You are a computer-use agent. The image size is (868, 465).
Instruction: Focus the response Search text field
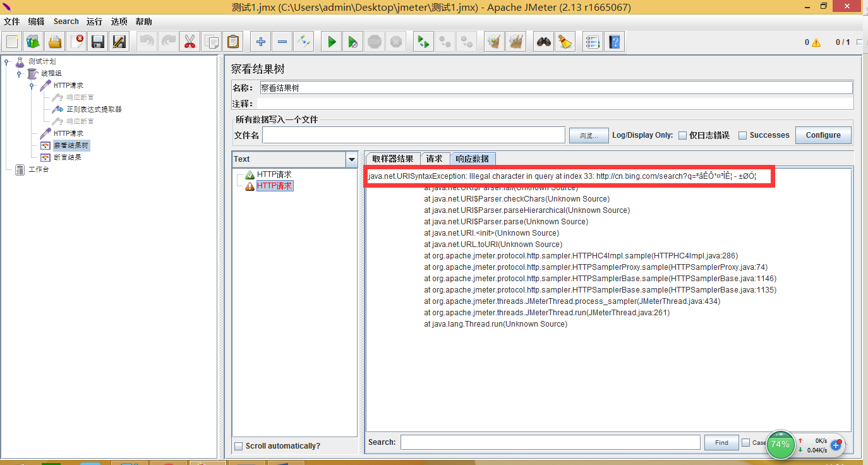(550, 442)
